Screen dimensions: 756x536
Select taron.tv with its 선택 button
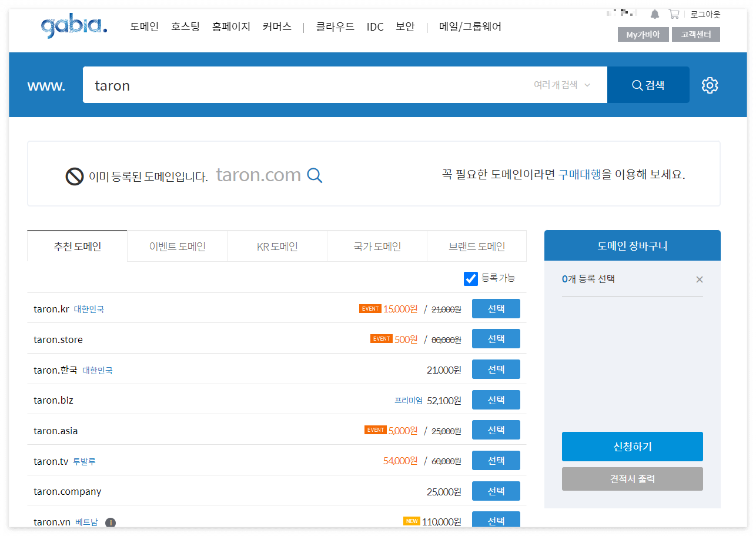click(x=496, y=461)
